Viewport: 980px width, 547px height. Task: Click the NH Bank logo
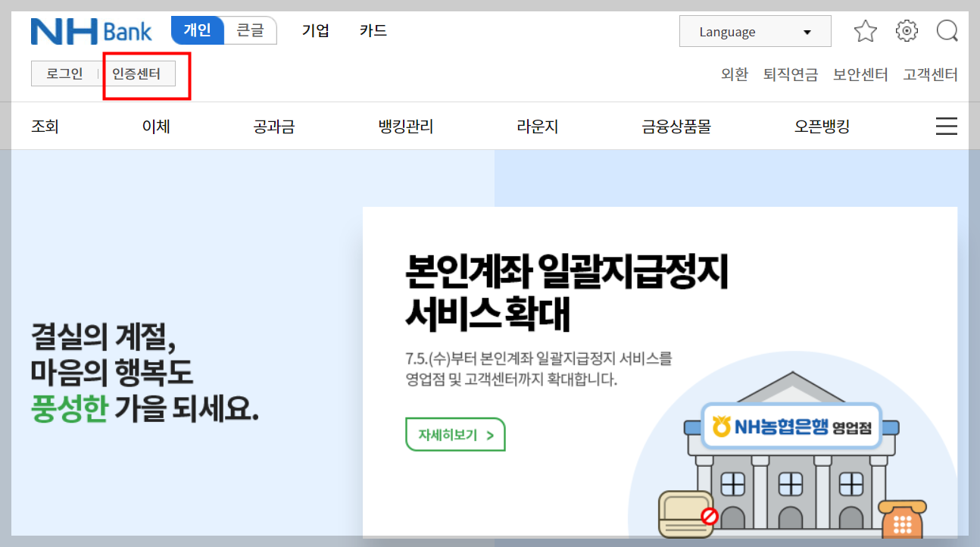91,31
